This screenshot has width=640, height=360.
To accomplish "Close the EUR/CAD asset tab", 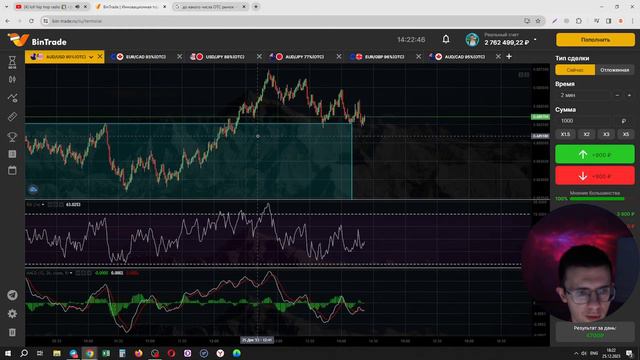I will [x=180, y=57].
